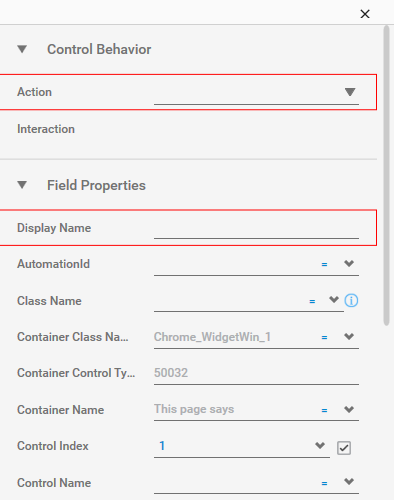Viewport: 394px width, 500px height.
Task: Expand the AutomationId chevron dropdown
Action: click(349, 264)
